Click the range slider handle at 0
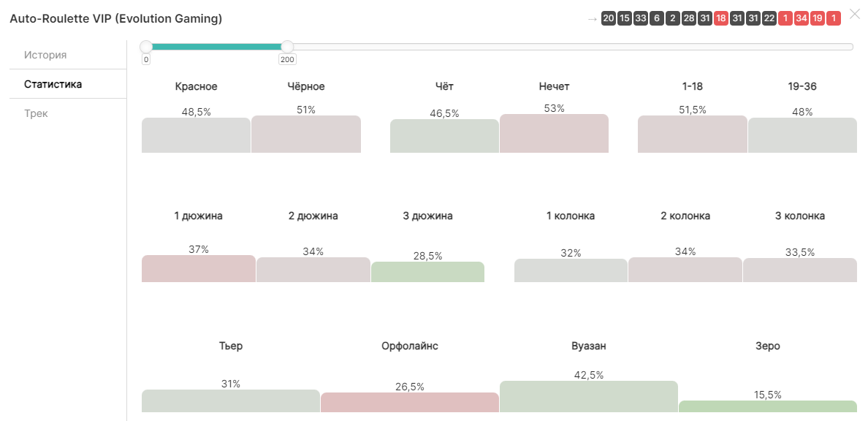This screenshot has width=868, height=421. [146, 47]
